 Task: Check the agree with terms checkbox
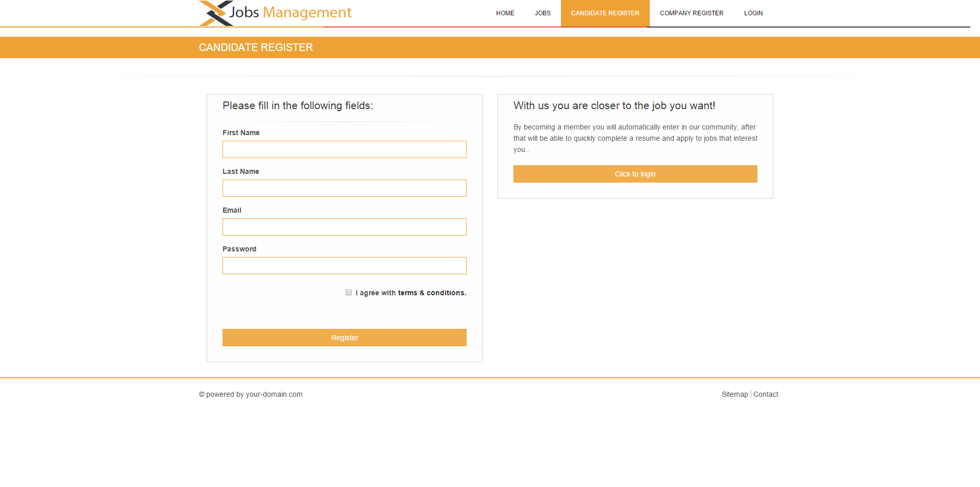point(349,292)
